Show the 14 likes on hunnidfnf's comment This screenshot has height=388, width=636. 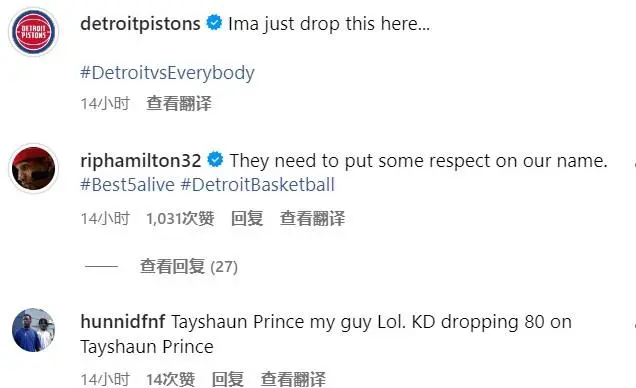pyautogui.click(x=170, y=379)
